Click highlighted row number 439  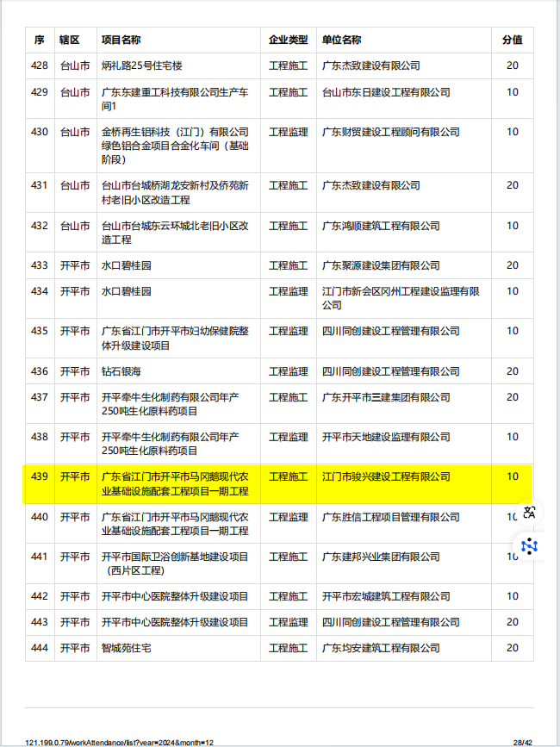click(x=40, y=476)
